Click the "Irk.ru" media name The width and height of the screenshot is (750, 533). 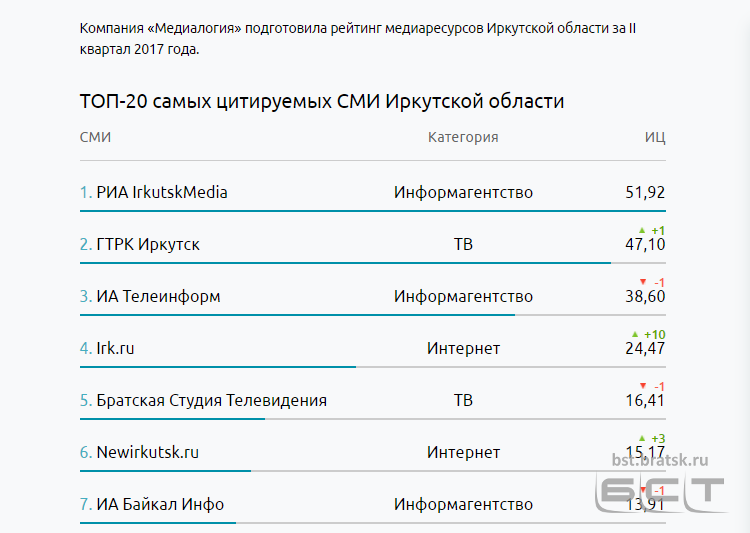(115, 348)
